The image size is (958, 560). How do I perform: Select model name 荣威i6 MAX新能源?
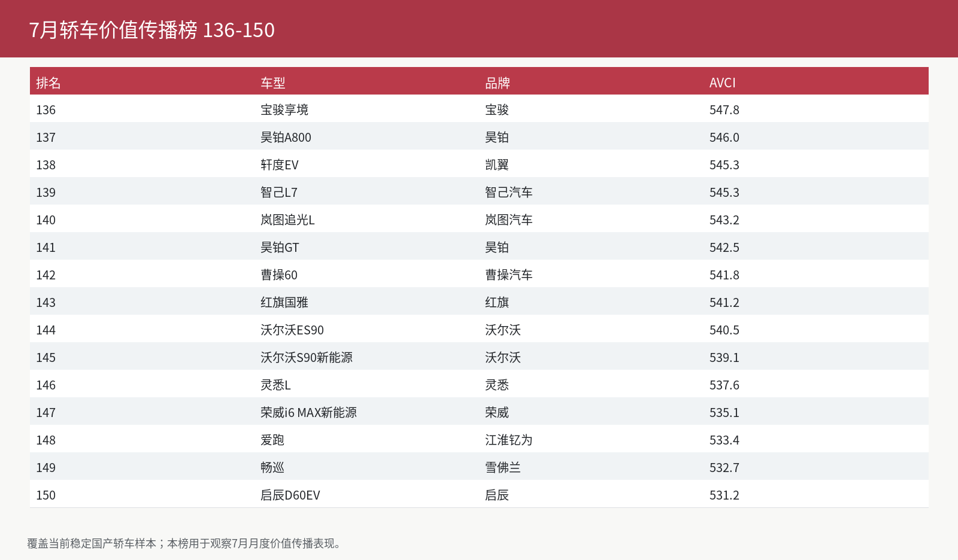pos(308,413)
